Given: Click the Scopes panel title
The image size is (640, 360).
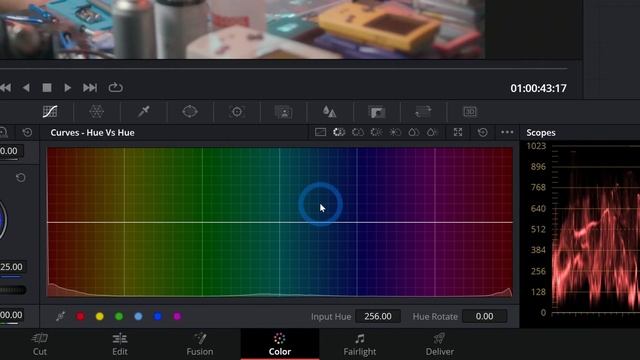Looking at the screenshot, I should pos(540,133).
